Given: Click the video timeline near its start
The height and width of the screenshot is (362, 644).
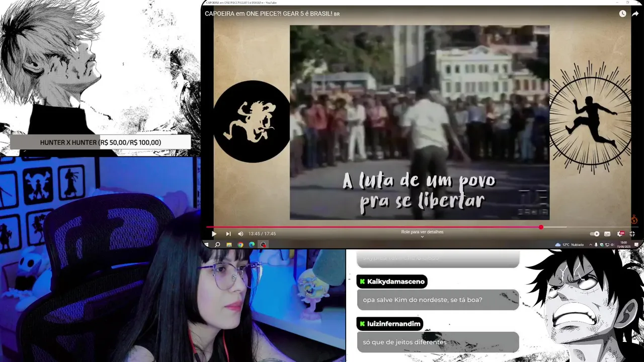Looking at the screenshot, I should click(x=210, y=227).
